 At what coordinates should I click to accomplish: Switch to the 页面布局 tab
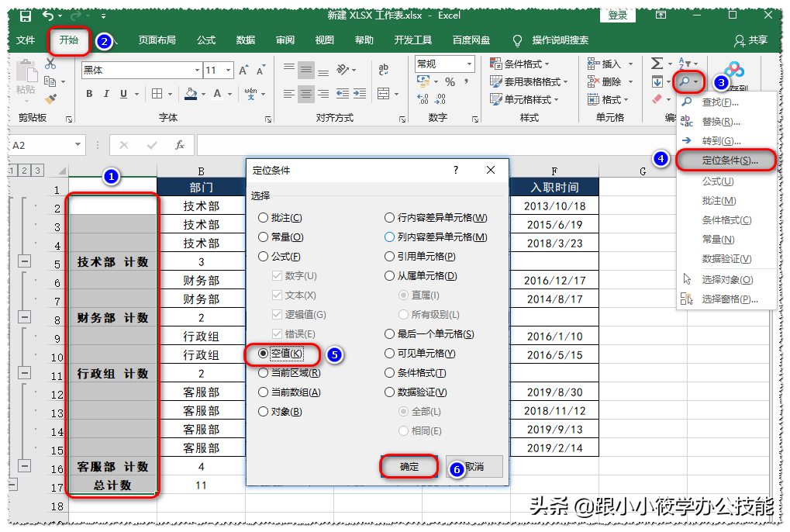[x=157, y=40]
